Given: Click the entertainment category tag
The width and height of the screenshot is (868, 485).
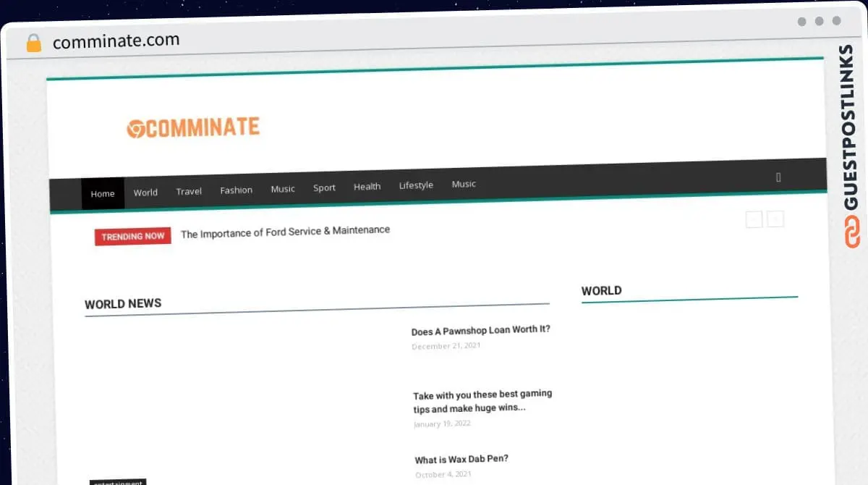Looking at the screenshot, I should 118,482.
